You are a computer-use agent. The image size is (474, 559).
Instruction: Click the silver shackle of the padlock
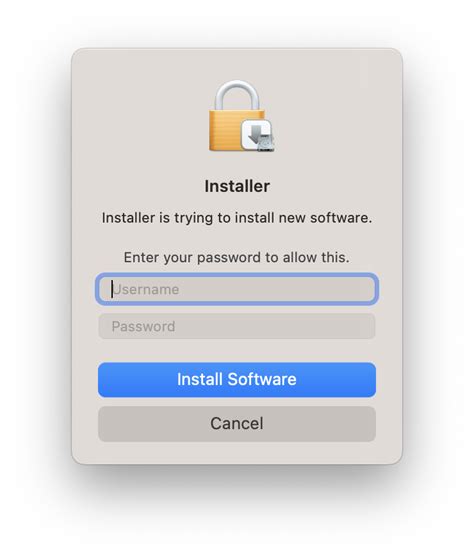[x=237, y=95]
